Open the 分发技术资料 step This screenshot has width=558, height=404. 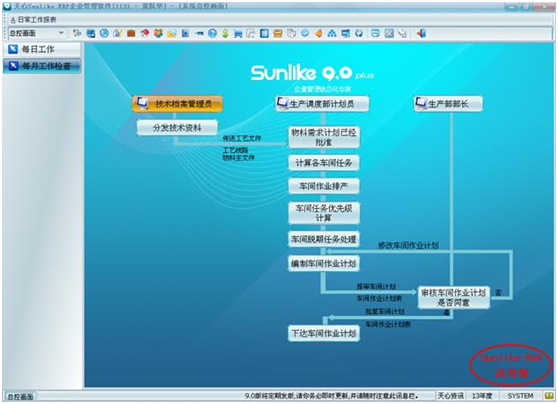[x=177, y=128]
